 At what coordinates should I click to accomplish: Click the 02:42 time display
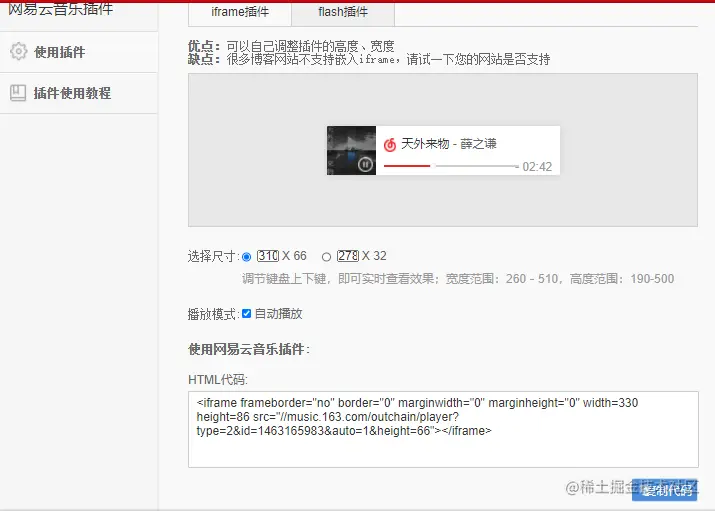click(x=537, y=167)
